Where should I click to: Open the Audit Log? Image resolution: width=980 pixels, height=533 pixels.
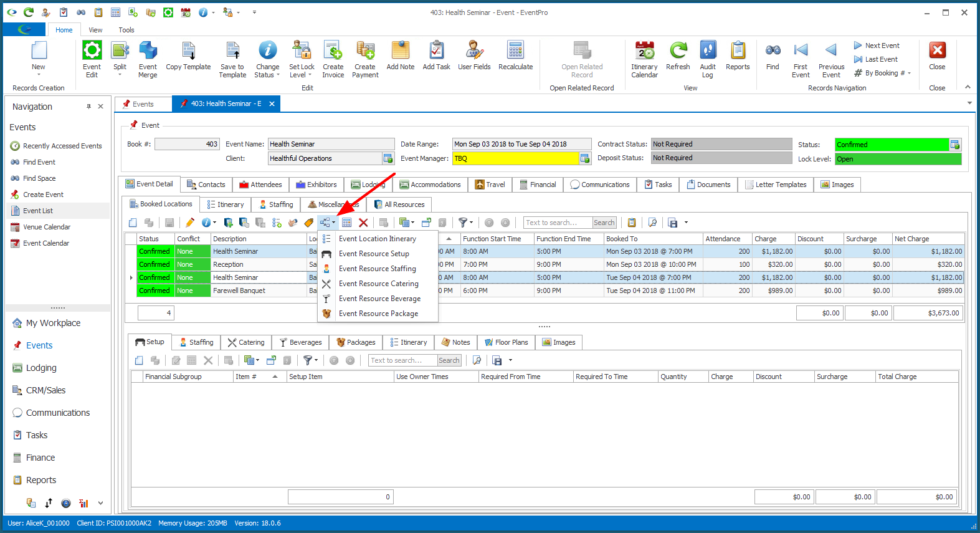coord(708,59)
